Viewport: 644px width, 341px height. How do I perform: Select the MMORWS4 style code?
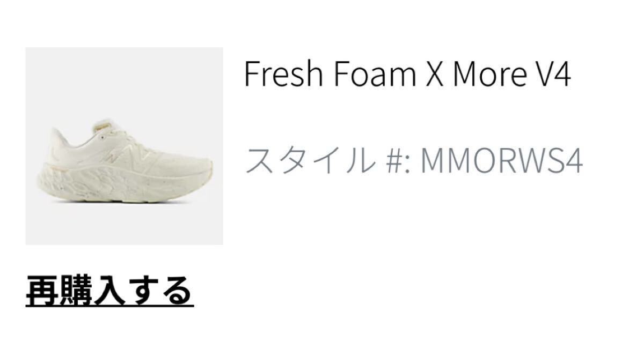(501, 160)
